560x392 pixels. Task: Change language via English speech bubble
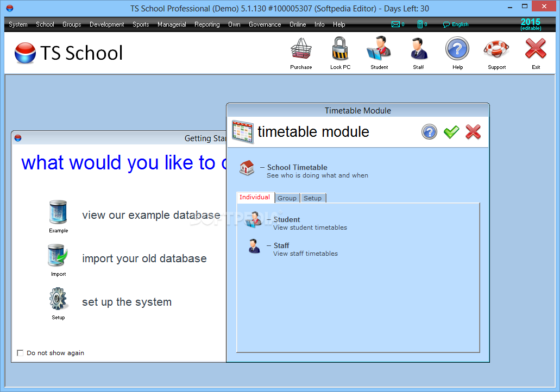coord(456,24)
